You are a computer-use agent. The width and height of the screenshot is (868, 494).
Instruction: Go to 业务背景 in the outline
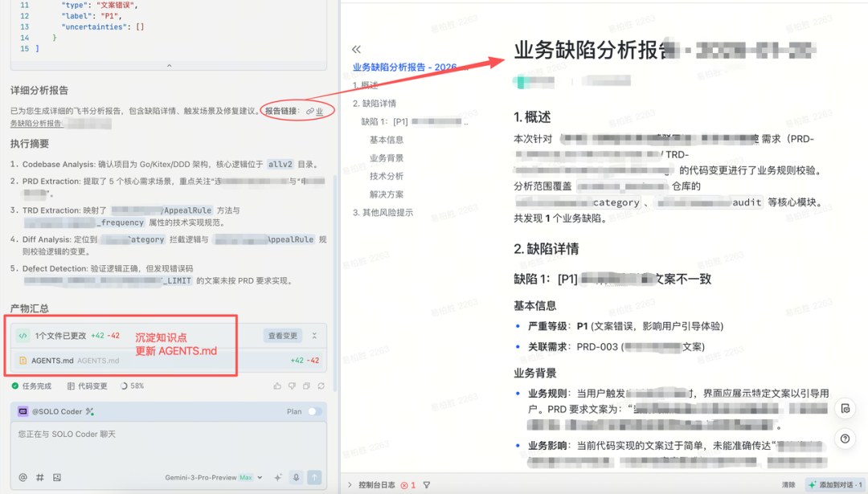click(387, 158)
